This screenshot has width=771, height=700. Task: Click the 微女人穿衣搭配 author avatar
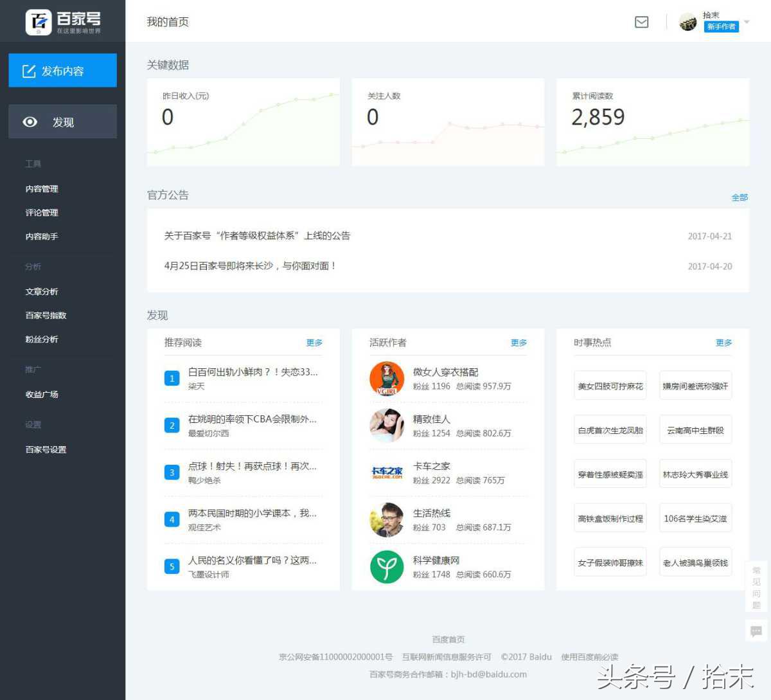pyautogui.click(x=387, y=379)
